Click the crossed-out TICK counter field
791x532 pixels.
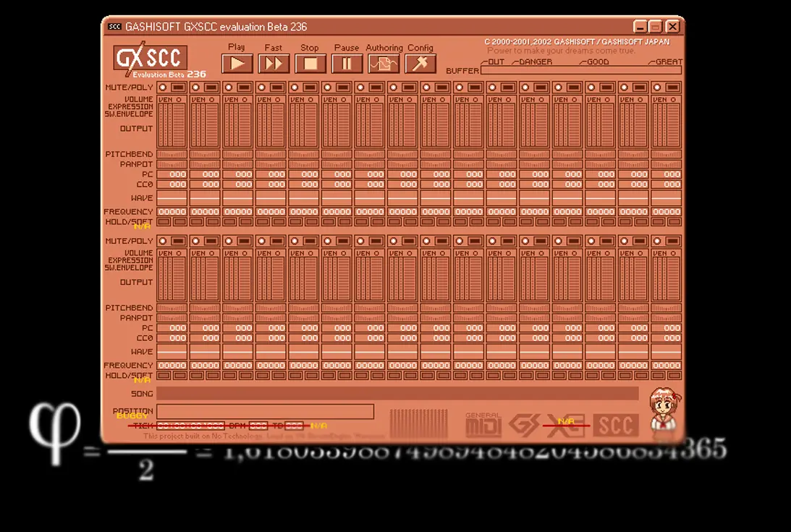[x=190, y=426]
